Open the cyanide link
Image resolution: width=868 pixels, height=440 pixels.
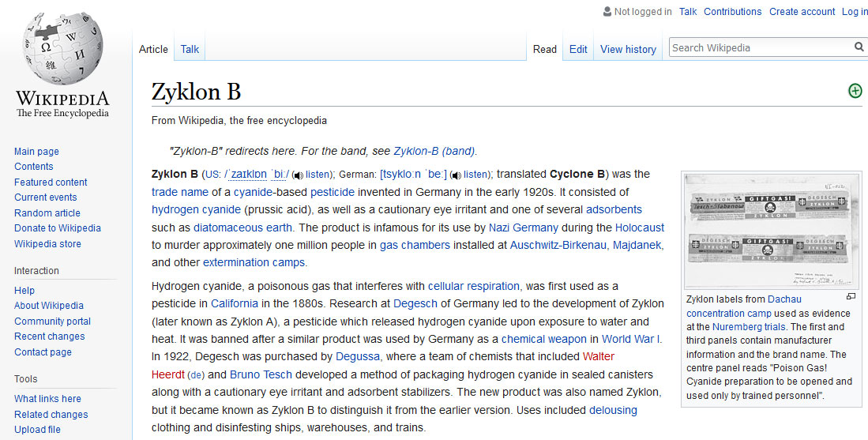253,192
